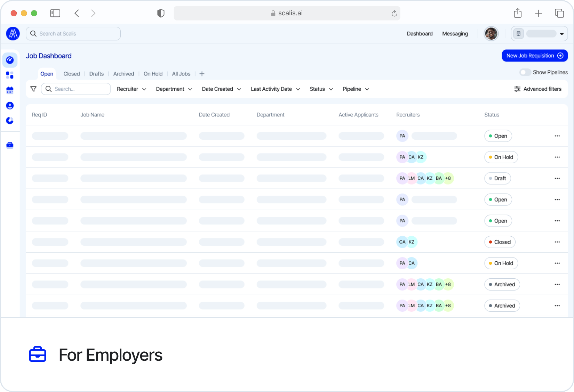
Task: Open the Advanced filters control
Action: [538, 89]
